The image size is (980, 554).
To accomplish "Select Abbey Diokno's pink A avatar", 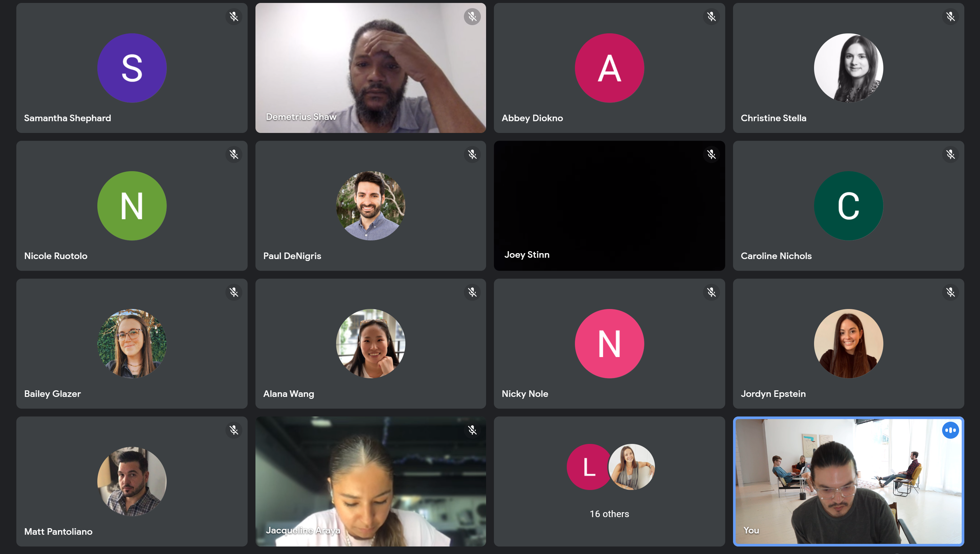I will (610, 68).
